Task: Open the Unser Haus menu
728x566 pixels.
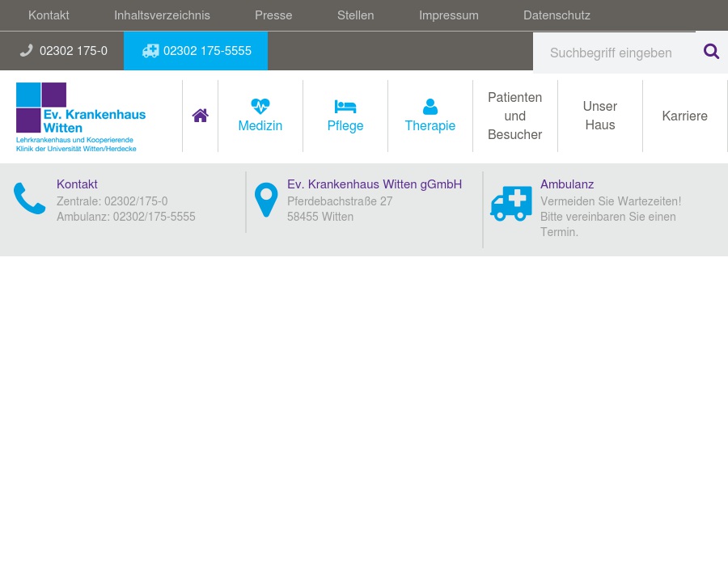Action: click(x=600, y=116)
